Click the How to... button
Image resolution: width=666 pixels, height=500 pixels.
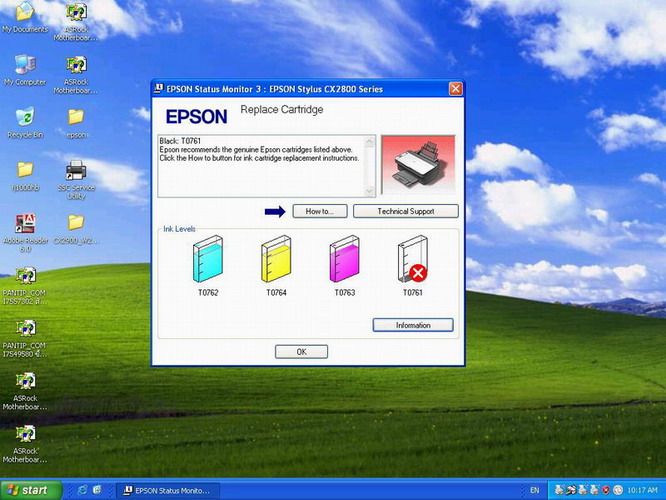point(320,211)
